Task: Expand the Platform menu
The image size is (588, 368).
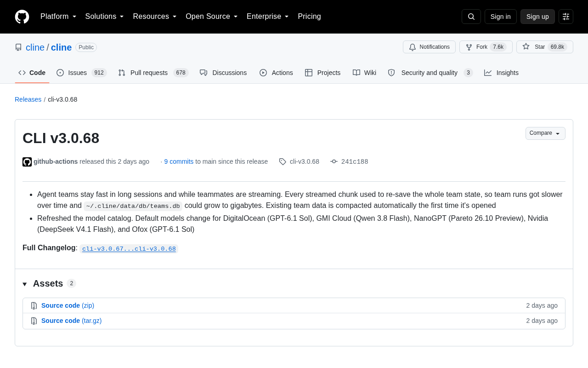Action: 58,17
